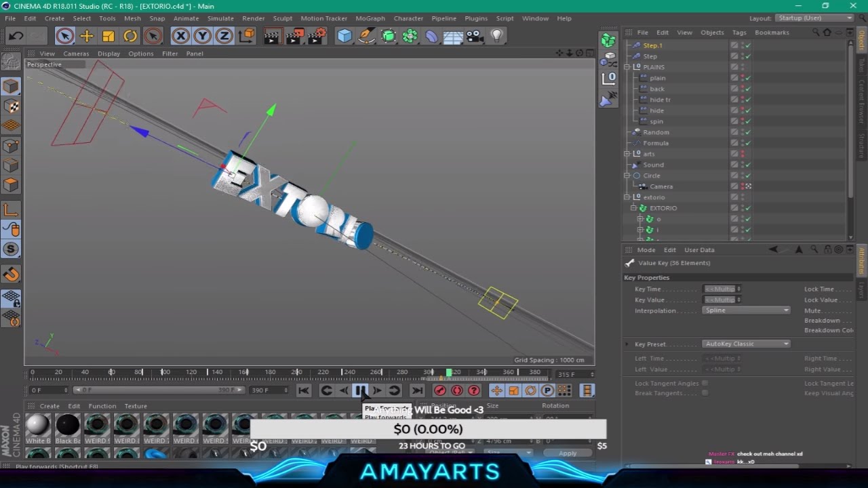Click the blue Deformer icon

[x=431, y=36]
